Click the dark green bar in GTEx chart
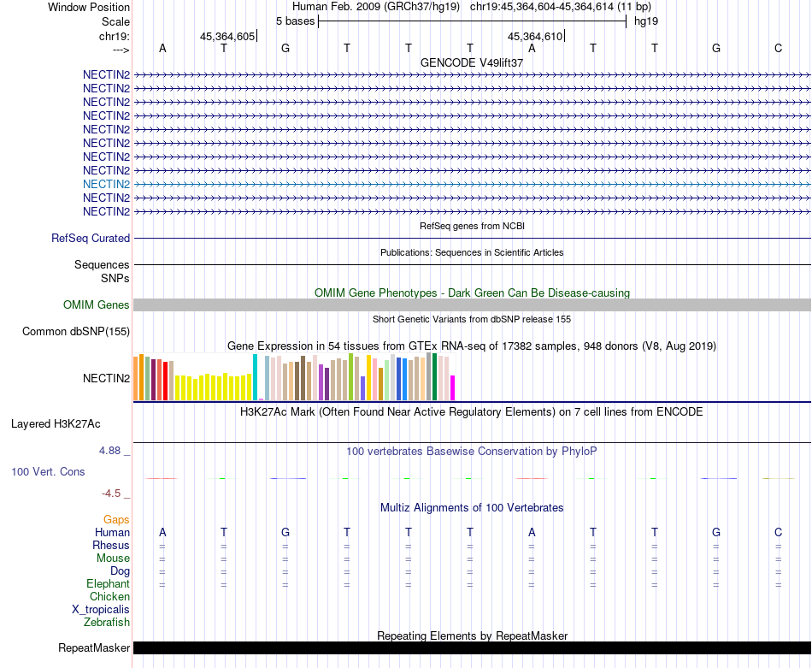 (434, 376)
